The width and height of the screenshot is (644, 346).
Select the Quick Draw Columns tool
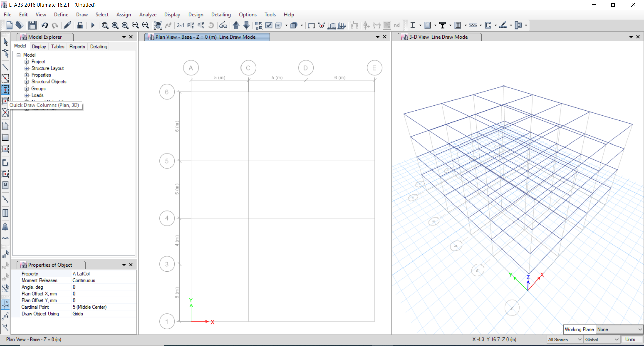(5, 90)
